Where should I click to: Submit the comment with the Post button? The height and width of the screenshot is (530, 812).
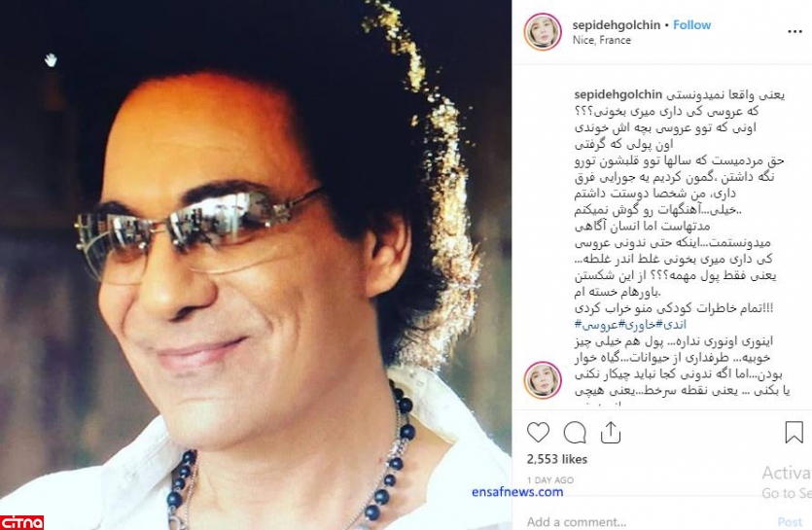click(x=790, y=521)
